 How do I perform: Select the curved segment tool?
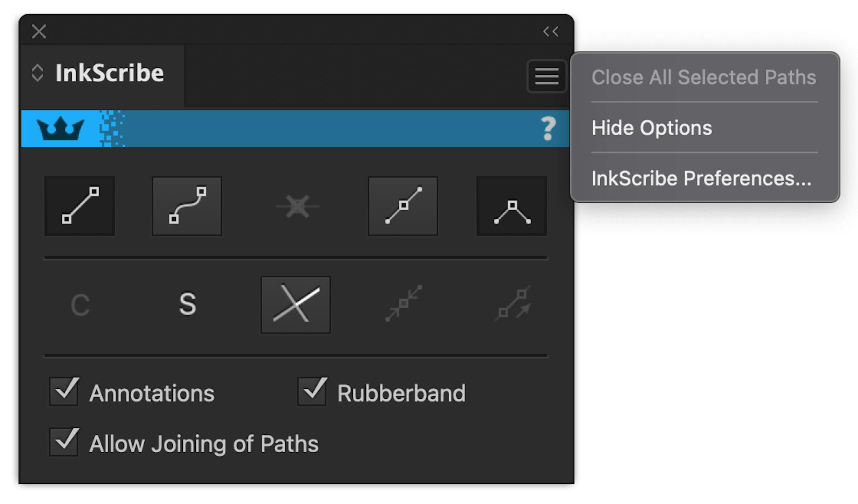pyautogui.click(x=187, y=206)
